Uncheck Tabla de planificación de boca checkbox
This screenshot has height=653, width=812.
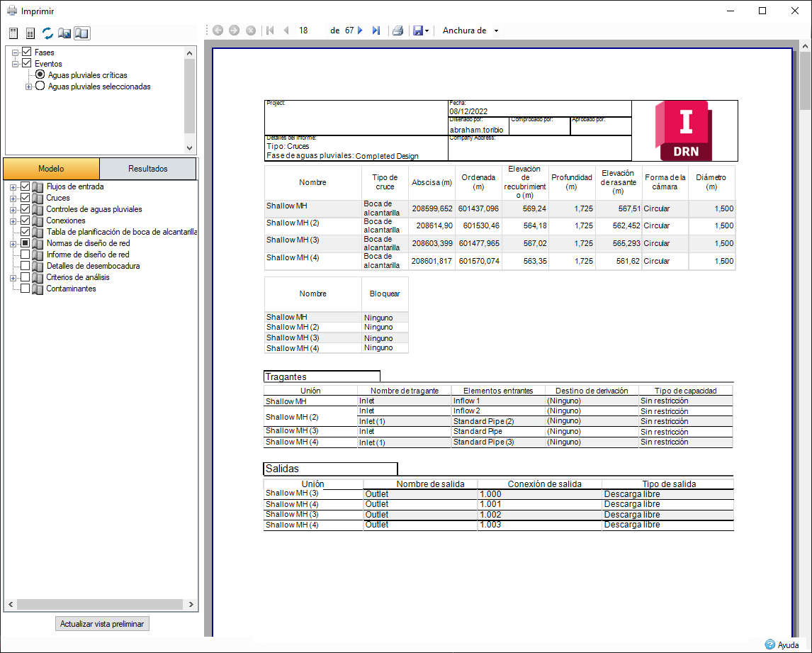coord(25,232)
